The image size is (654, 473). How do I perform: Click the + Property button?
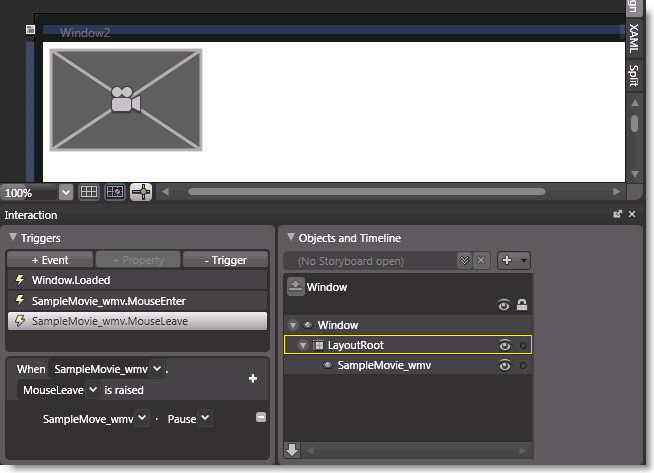pyautogui.click(x=138, y=260)
